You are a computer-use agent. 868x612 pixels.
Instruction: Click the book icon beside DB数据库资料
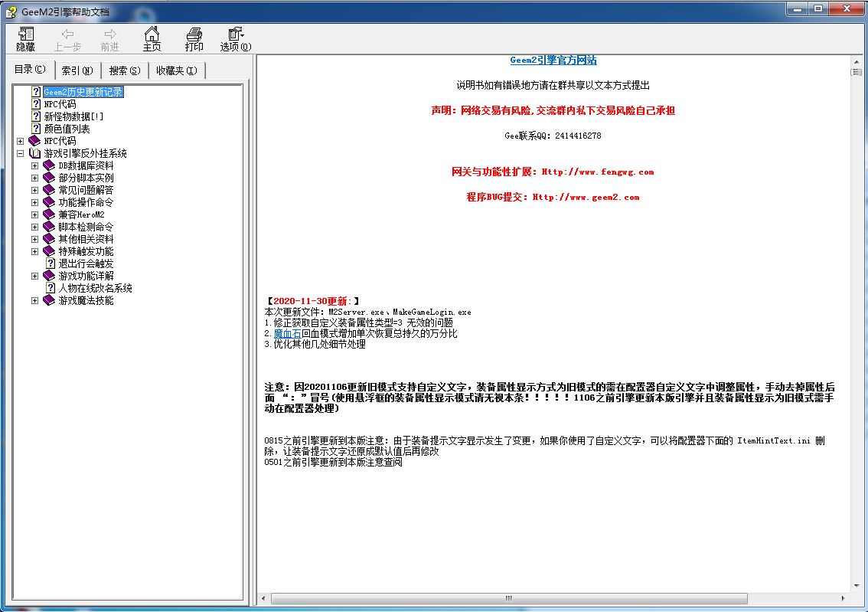(50, 165)
